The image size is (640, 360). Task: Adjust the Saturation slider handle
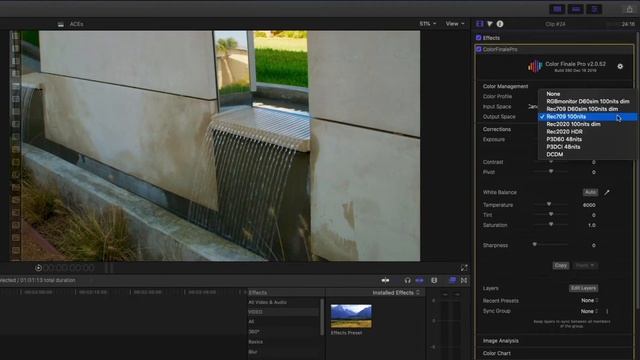point(551,224)
